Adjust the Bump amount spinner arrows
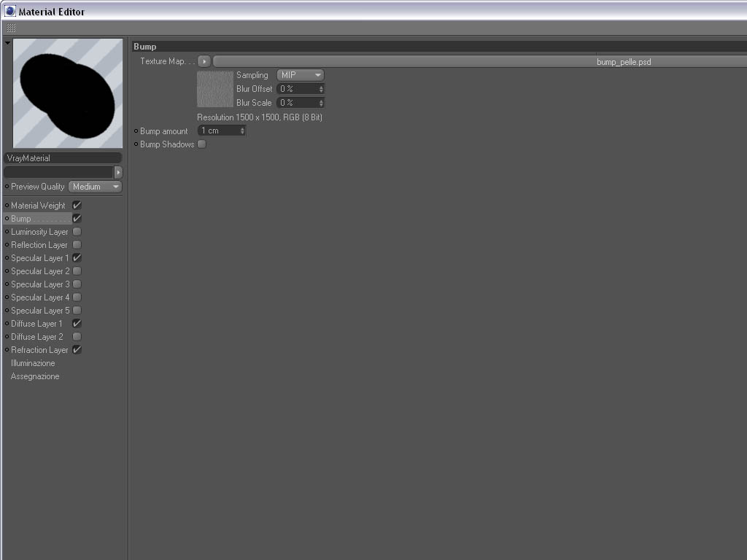Screen dimensions: 747x560 [x=242, y=131]
